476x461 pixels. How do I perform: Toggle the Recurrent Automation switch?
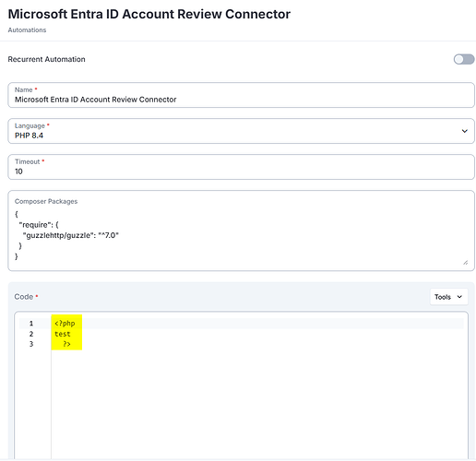[x=464, y=59]
